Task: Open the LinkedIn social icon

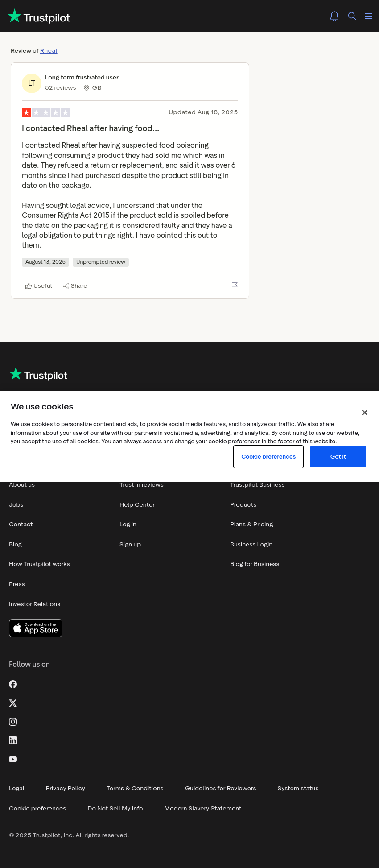Action: click(13, 740)
